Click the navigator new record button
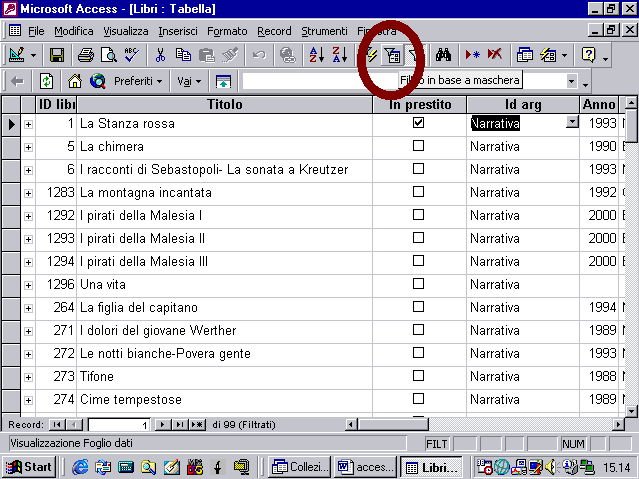639x479 pixels. (x=197, y=425)
